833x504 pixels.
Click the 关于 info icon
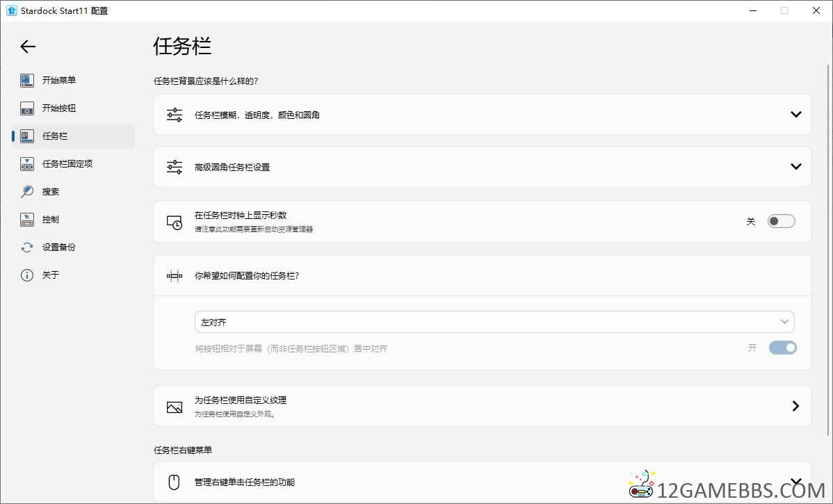pos(27,275)
